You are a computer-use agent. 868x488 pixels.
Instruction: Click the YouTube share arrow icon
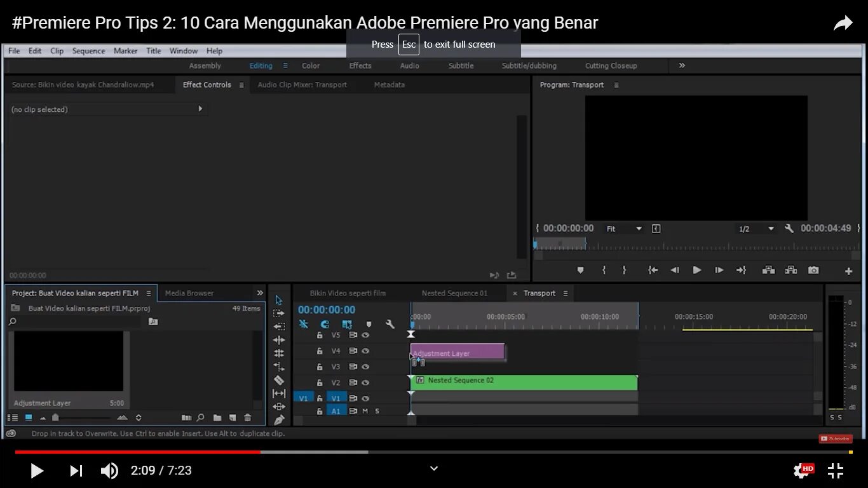(843, 24)
